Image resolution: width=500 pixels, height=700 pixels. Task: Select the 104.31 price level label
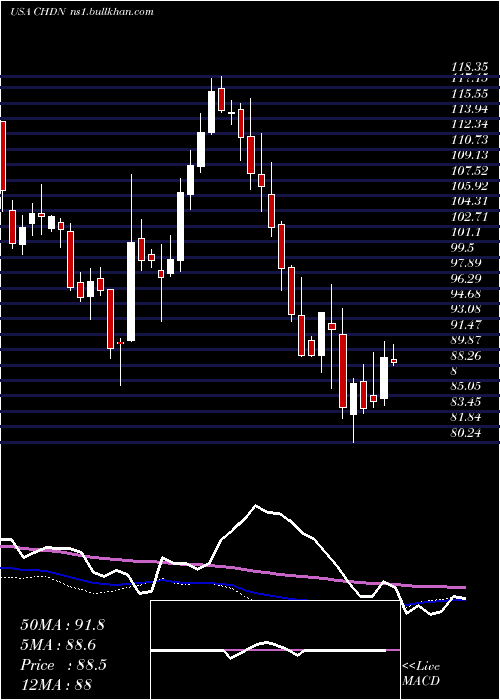coord(470,201)
